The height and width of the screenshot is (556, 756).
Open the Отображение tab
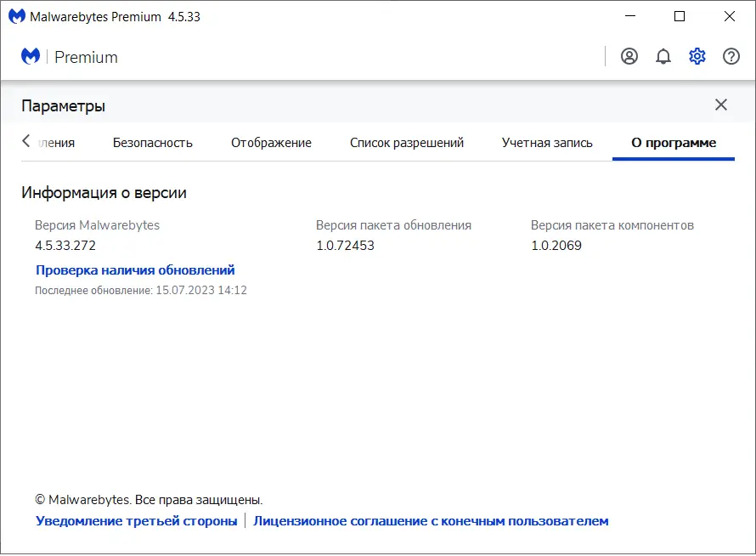coord(270,143)
